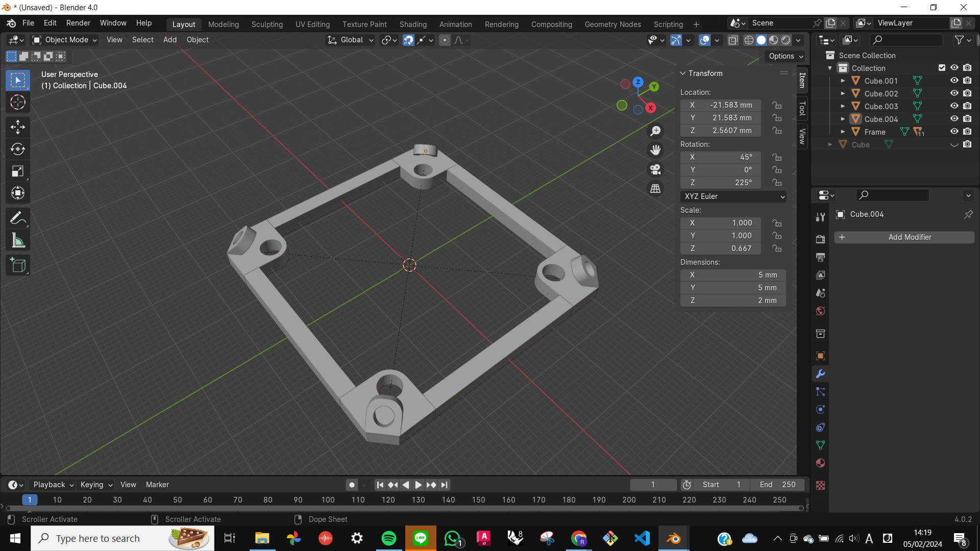The width and height of the screenshot is (980, 551).
Task: Switch to wireframe viewport shading
Action: click(749, 40)
